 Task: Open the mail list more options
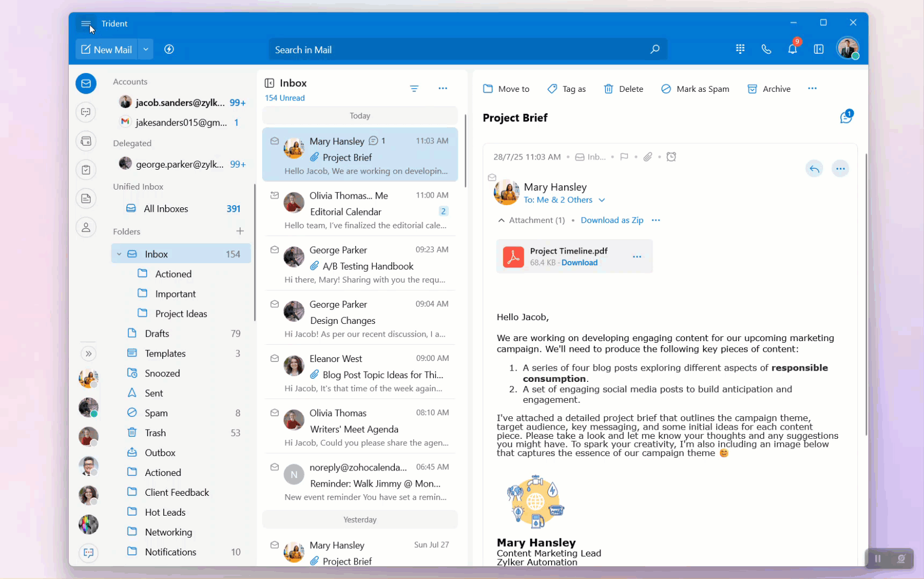coord(443,89)
